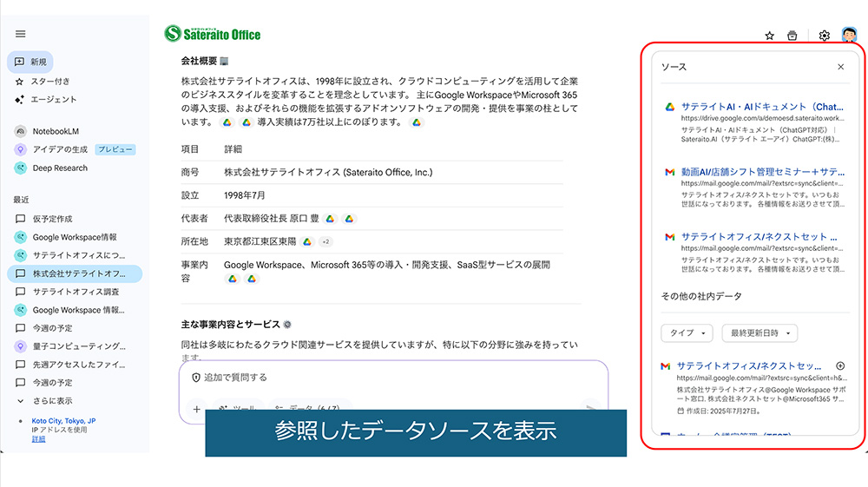Click the user profile avatar
Image resolution: width=868 pixels, height=487 pixels.
tap(849, 36)
